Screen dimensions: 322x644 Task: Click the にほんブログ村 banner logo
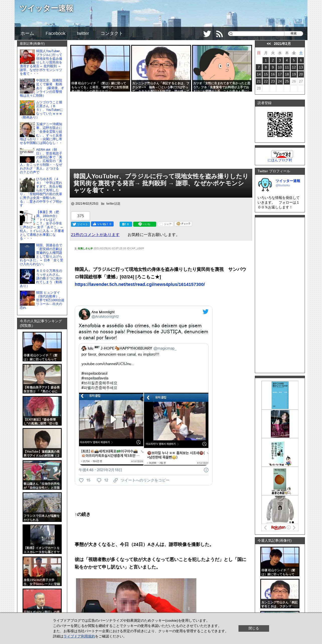[x=282, y=154]
